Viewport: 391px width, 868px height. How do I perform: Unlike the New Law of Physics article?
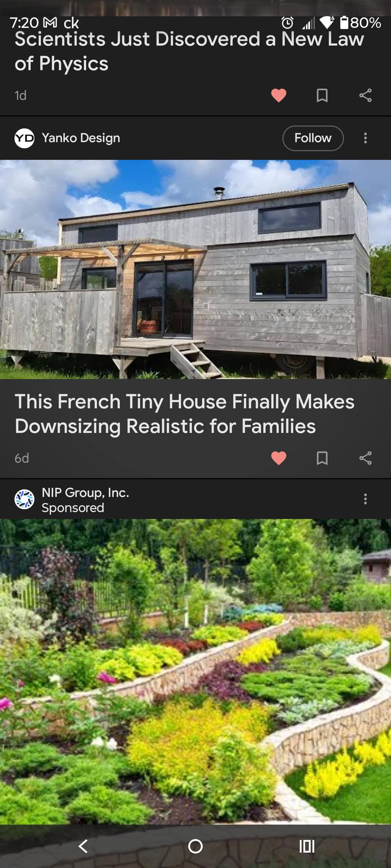point(279,95)
